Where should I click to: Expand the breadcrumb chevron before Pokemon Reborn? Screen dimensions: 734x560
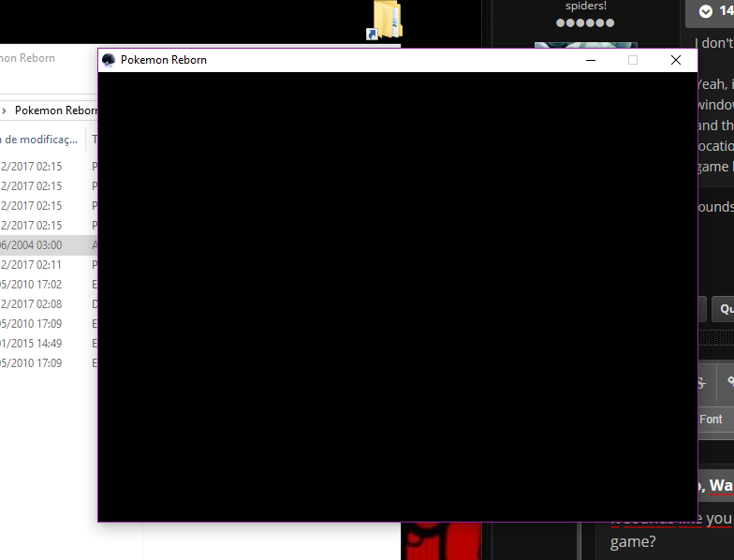4,111
